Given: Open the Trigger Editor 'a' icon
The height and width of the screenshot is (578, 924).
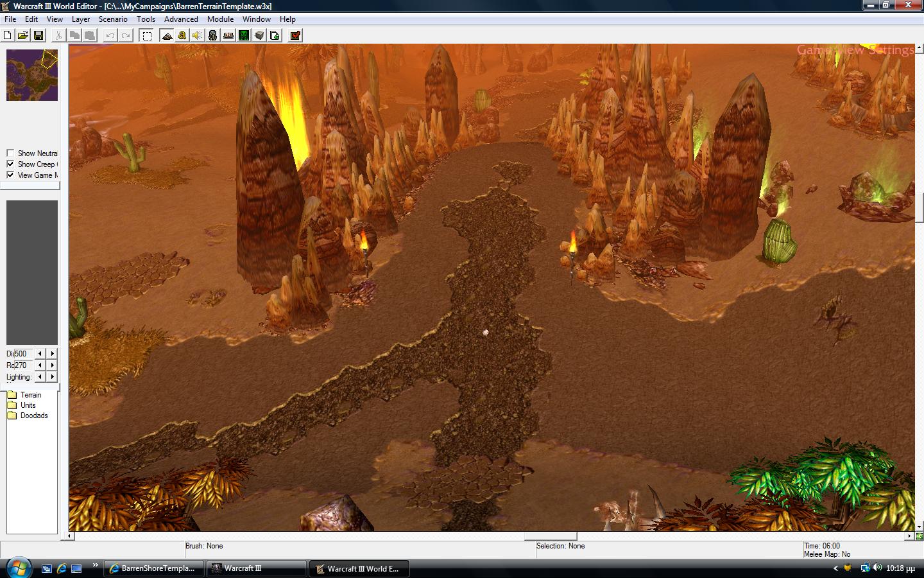Looking at the screenshot, I should [182, 35].
